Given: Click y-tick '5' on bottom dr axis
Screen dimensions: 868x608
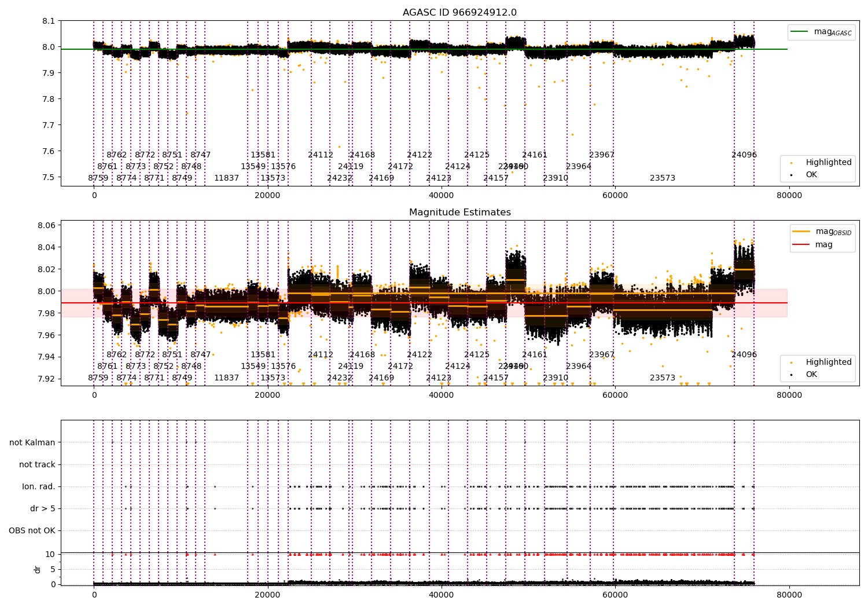Looking at the screenshot, I should (x=53, y=569).
